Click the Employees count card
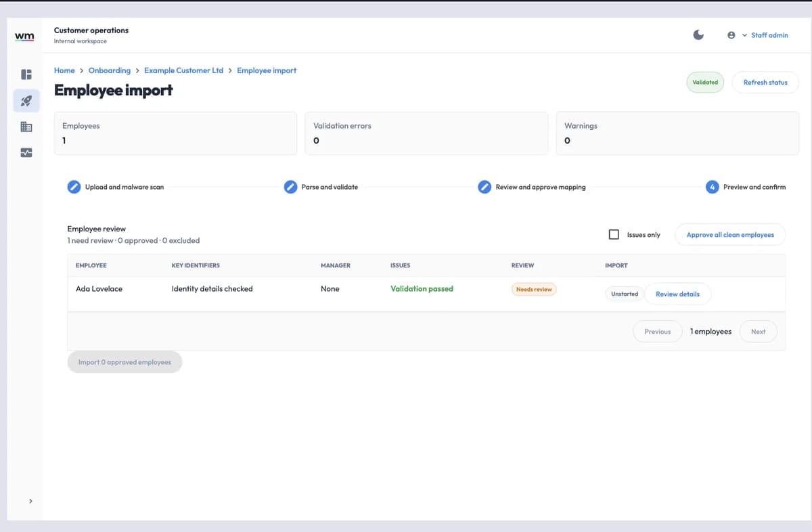Screen dimensions: 812x532 pos(175,133)
